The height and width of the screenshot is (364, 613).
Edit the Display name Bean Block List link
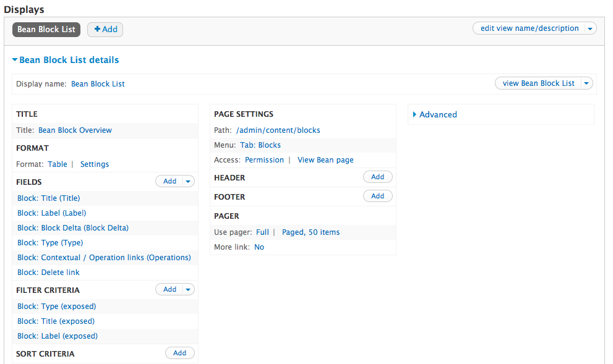pyautogui.click(x=98, y=83)
